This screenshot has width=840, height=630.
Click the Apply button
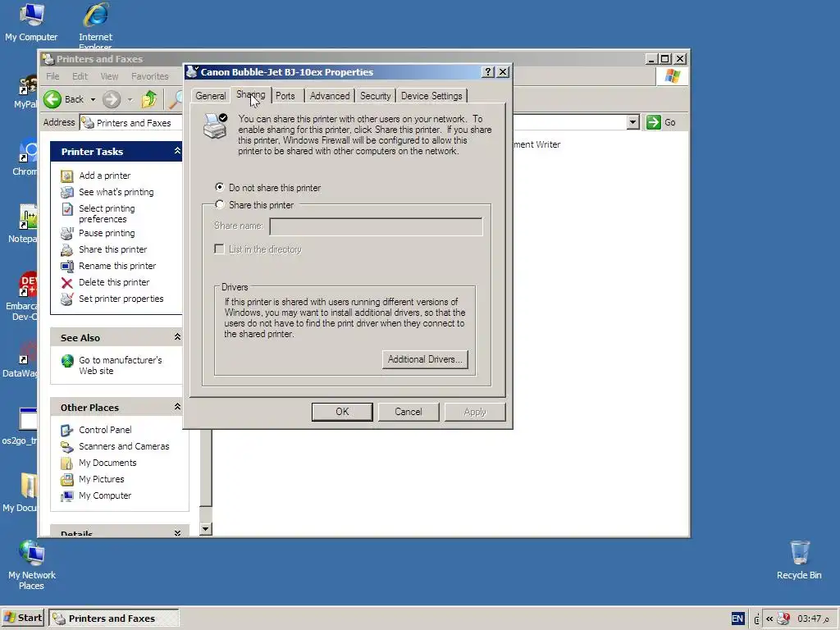475,412
